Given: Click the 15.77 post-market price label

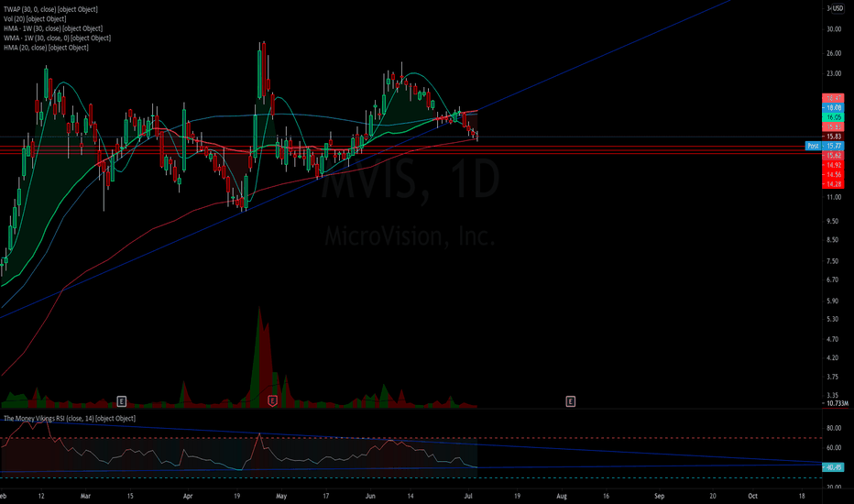Looking at the screenshot, I should pyautogui.click(x=833, y=146).
